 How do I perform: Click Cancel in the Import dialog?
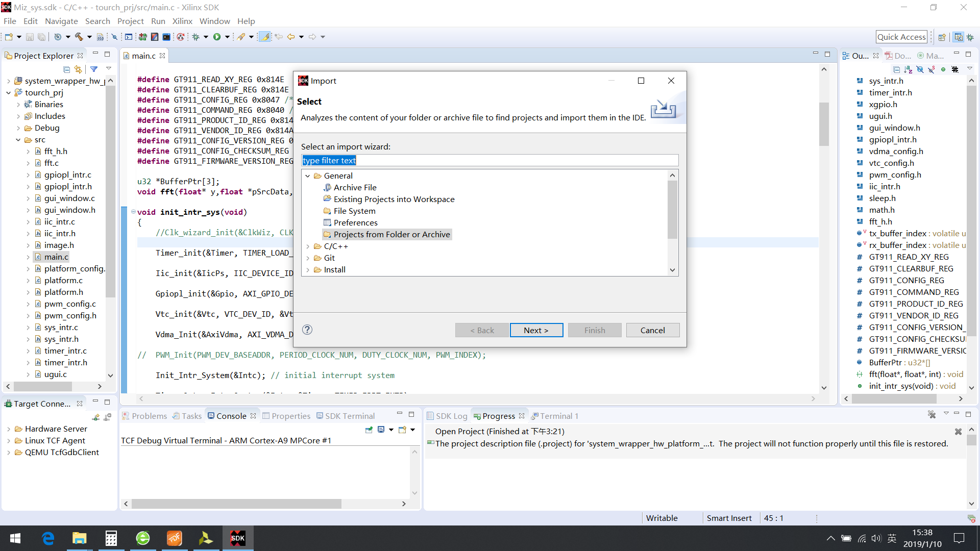coord(652,330)
